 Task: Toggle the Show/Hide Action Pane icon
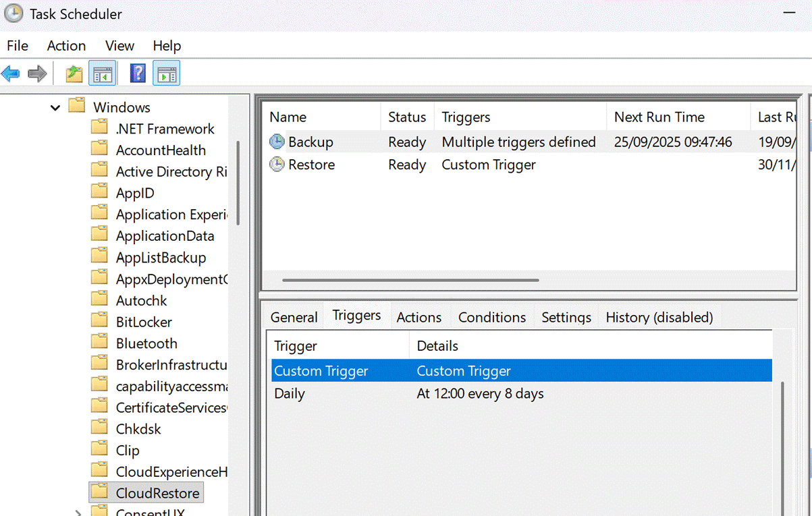point(166,74)
